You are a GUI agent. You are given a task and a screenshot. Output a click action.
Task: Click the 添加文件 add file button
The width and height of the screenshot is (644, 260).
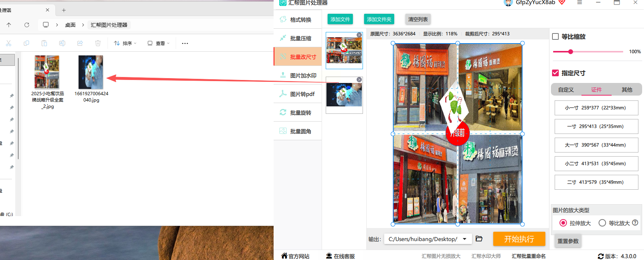tap(340, 19)
